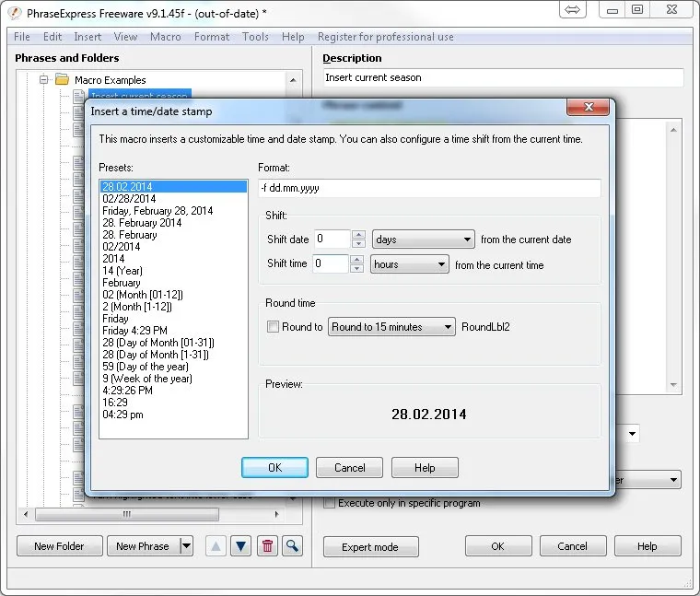Image resolution: width=700 pixels, height=596 pixels.
Task: Click the PhraseExpress app icon in title bar
Action: 15,13
